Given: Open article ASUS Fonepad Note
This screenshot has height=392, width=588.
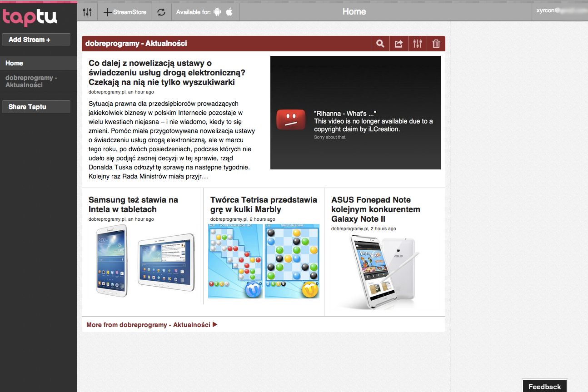Looking at the screenshot, I should click(x=376, y=209).
